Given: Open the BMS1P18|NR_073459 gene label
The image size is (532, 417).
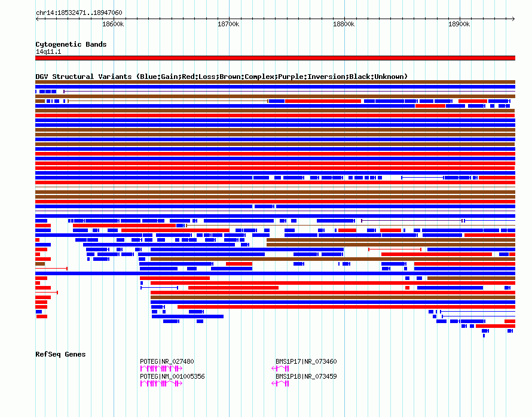Looking at the screenshot, I should [306, 376].
